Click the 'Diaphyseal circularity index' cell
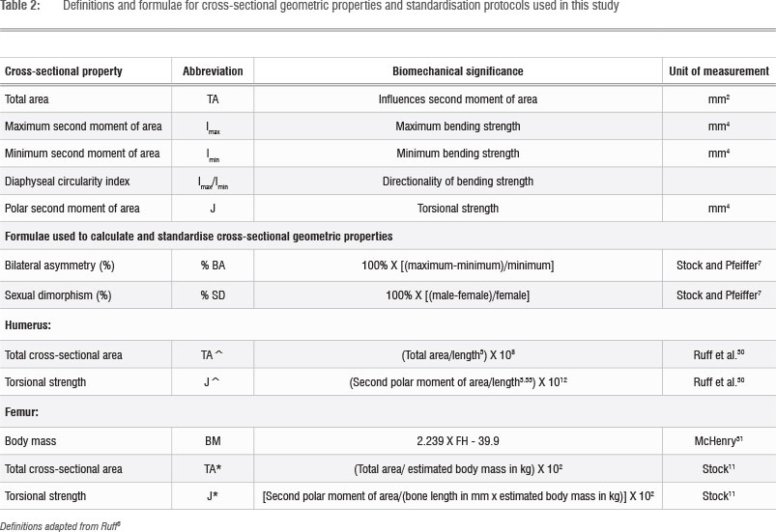776x532 pixels. 66,181
